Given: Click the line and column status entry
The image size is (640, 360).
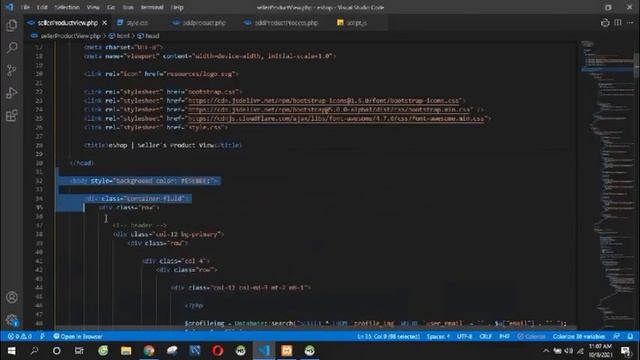Looking at the screenshot, I should click(388, 336).
